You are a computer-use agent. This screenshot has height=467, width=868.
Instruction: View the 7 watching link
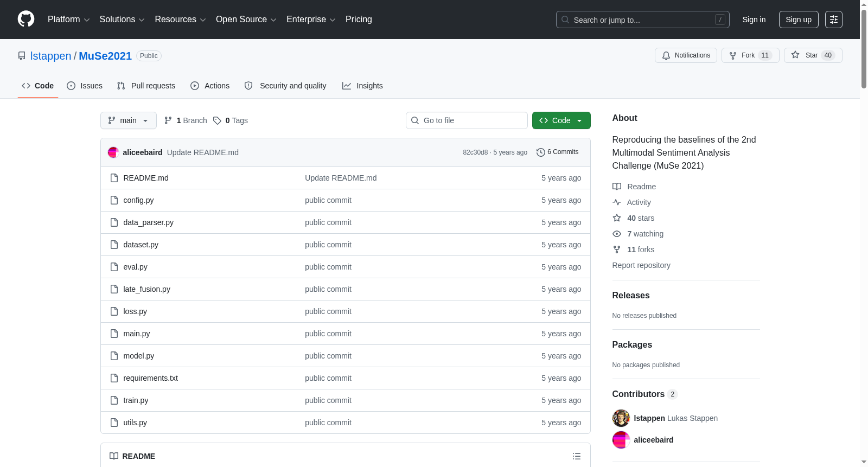click(x=638, y=234)
